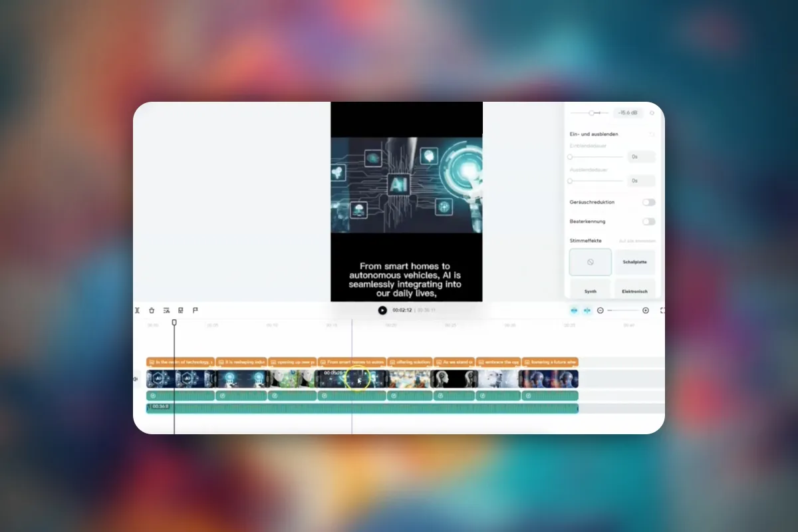Image resolution: width=798 pixels, height=532 pixels.
Task: Zoom out the timeline with the minus icon
Action: click(x=600, y=311)
